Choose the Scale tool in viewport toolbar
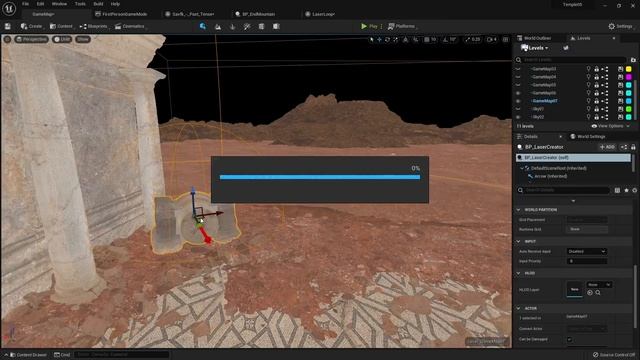The height and width of the screenshot is (360, 640). [396, 40]
